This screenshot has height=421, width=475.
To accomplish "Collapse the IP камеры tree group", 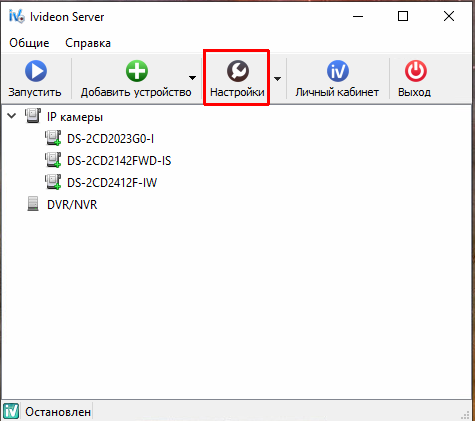I will [x=12, y=116].
